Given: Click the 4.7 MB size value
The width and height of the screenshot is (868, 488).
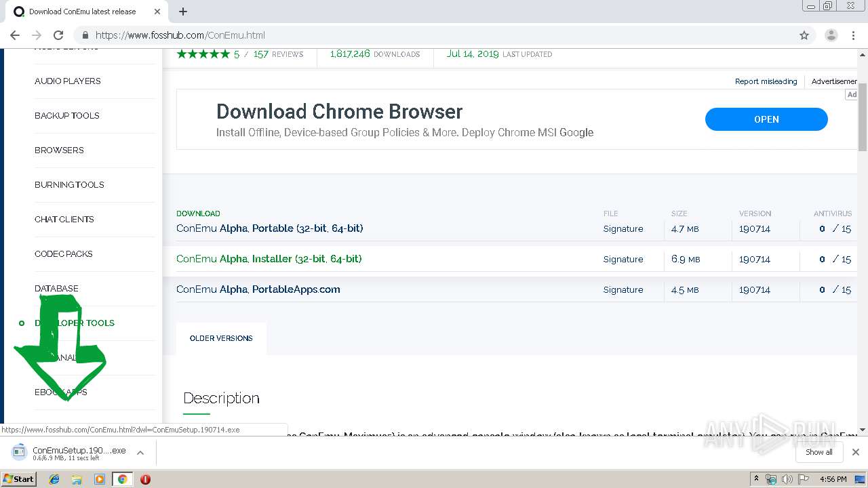Looking at the screenshot, I should (x=685, y=229).
